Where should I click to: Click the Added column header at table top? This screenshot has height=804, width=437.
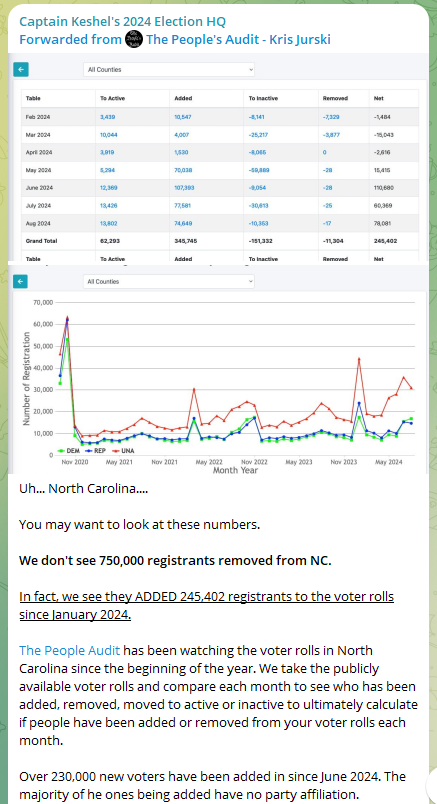point(183,98)
